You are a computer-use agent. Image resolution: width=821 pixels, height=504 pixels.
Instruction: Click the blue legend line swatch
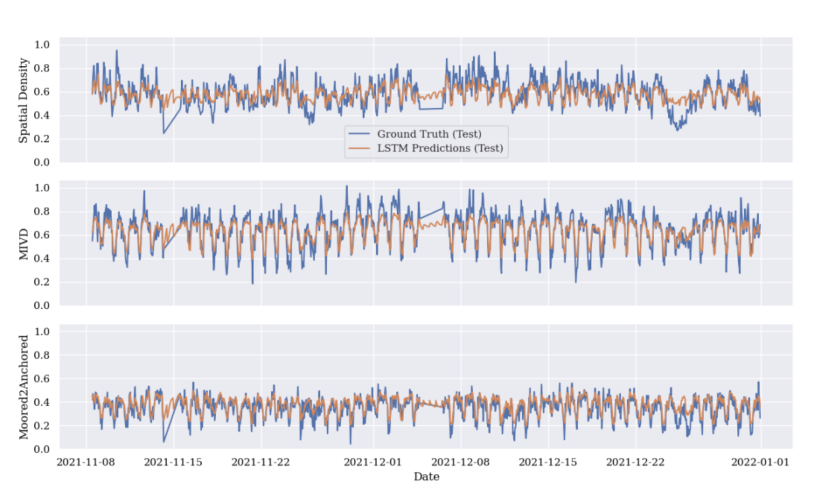(x=359, y=134)
